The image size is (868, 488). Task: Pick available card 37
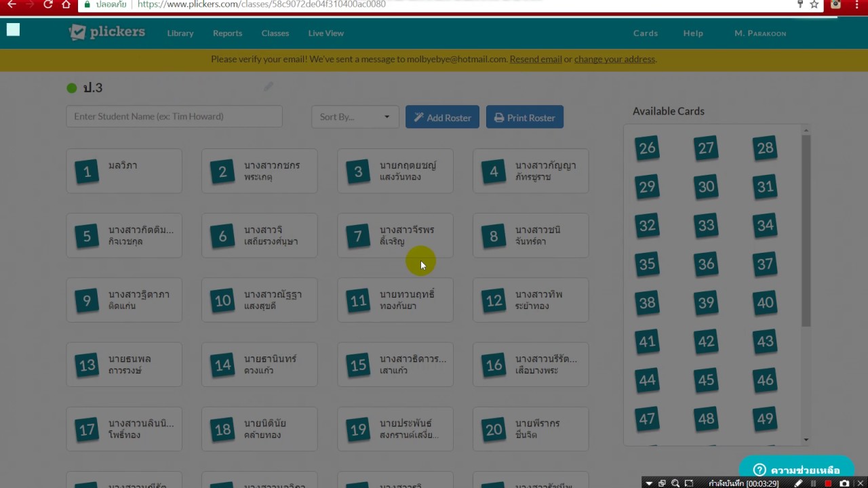coord(765,264)
